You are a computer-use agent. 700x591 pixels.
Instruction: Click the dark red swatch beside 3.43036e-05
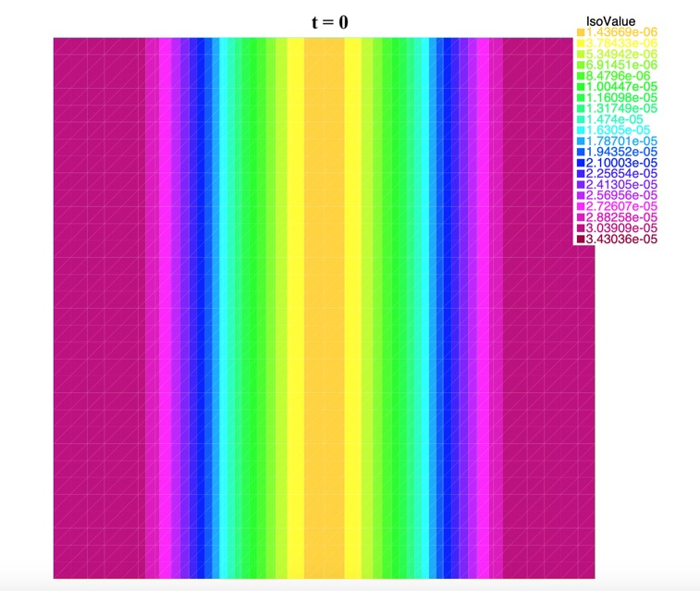pyautogui.click(x=581, y=240)
